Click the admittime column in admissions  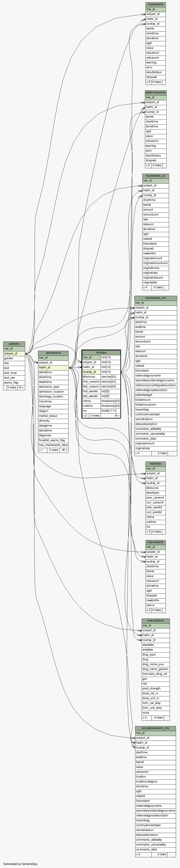point(53,372)
